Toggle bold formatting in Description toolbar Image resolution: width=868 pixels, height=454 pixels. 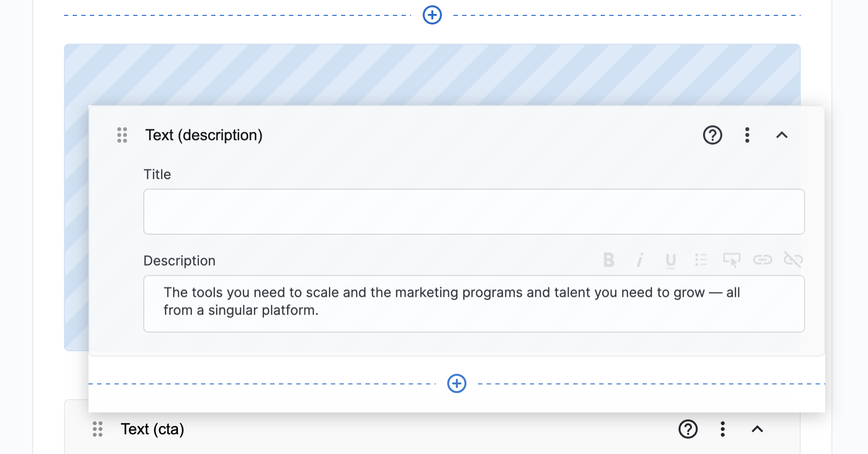coord(609,260)
